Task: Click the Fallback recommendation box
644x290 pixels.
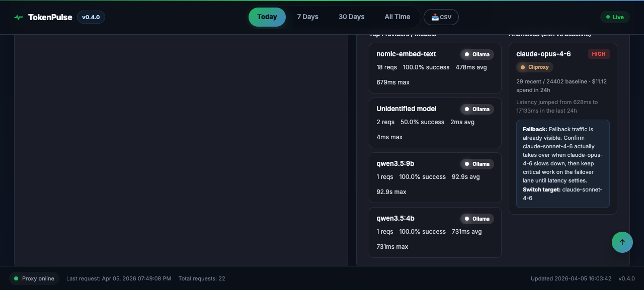Action: pos(563,163)
